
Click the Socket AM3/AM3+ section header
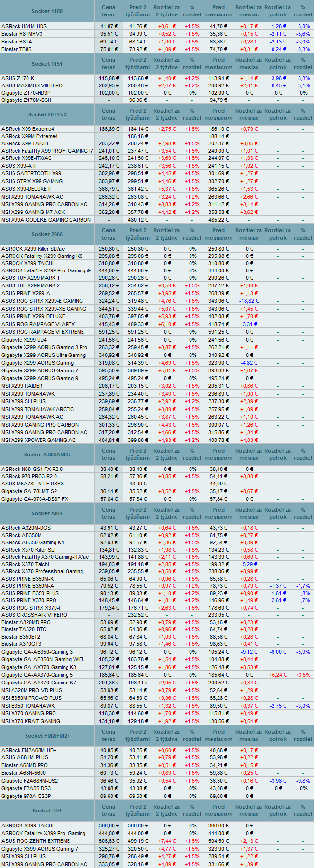[x=47, y=455]
